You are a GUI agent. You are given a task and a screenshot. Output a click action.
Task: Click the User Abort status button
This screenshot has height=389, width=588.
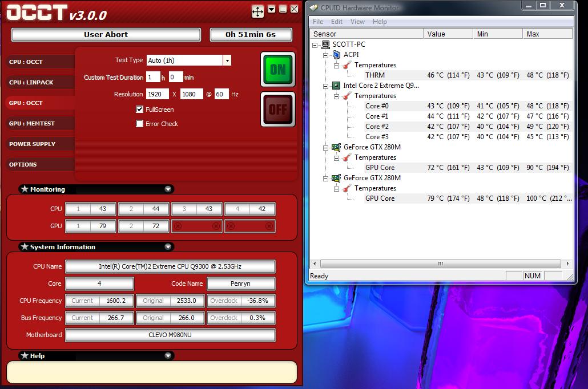106,34
